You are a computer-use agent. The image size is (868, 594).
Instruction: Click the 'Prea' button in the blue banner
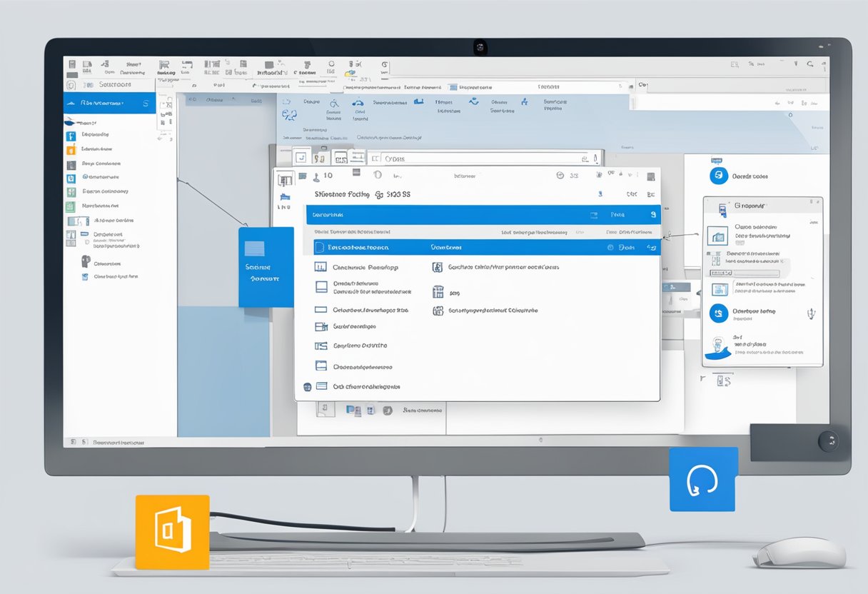(617, 214)
